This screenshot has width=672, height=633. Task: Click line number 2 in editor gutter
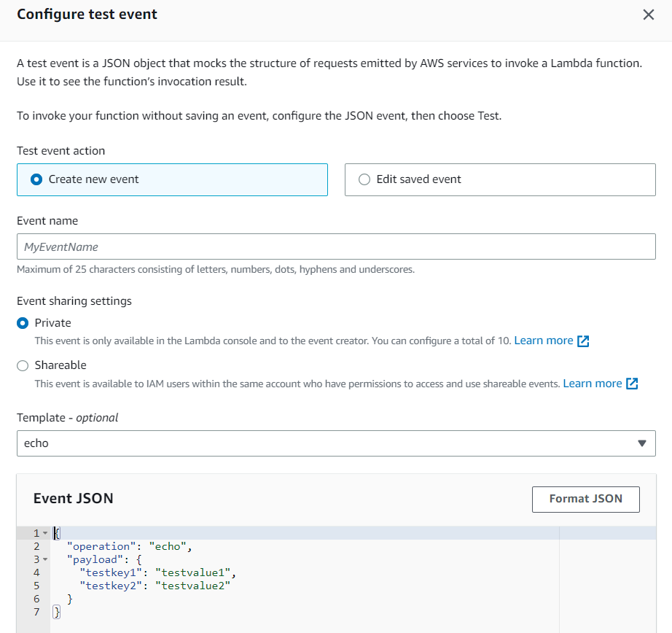[36, 546]
